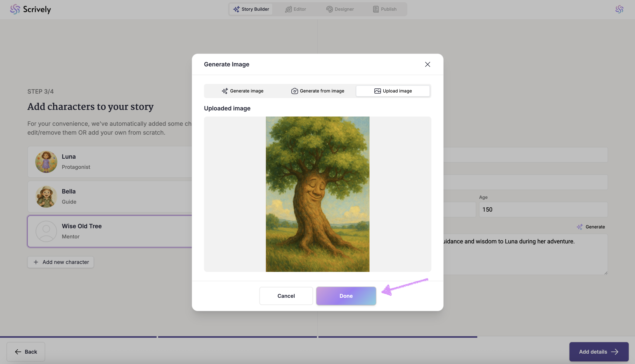This screenshot has width=635, height=364.
Task: Click Add new character button
Action: pyautogui.click(x=61, y=262)
